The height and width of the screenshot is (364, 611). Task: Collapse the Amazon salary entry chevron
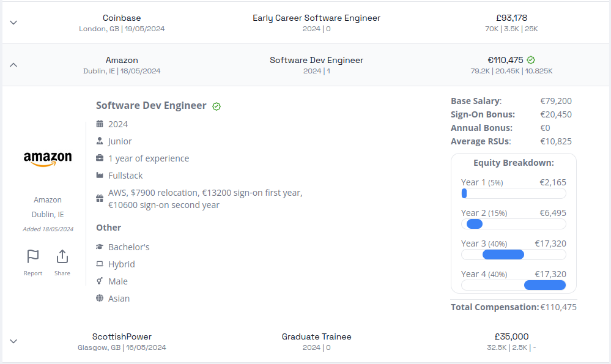(13, 65)
